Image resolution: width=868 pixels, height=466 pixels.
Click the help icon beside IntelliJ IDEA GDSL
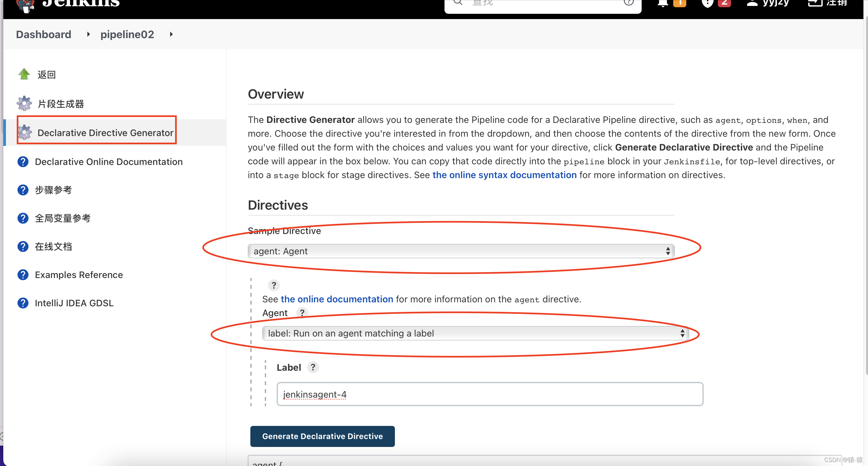coord(23,303)
